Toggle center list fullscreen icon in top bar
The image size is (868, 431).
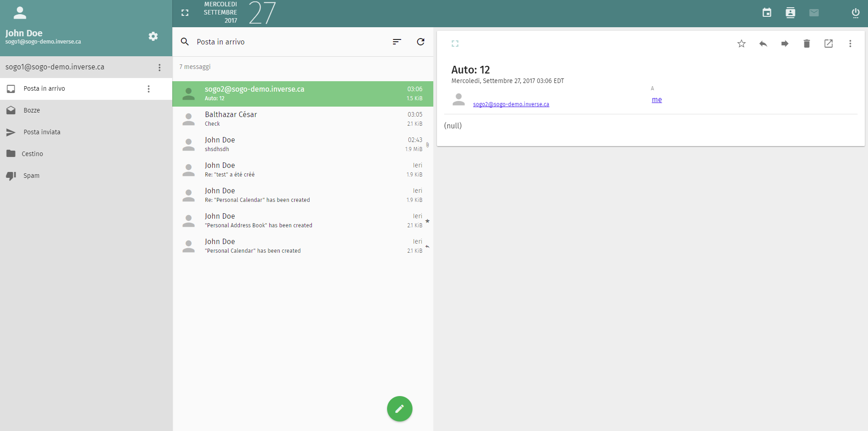coord(185,13)
